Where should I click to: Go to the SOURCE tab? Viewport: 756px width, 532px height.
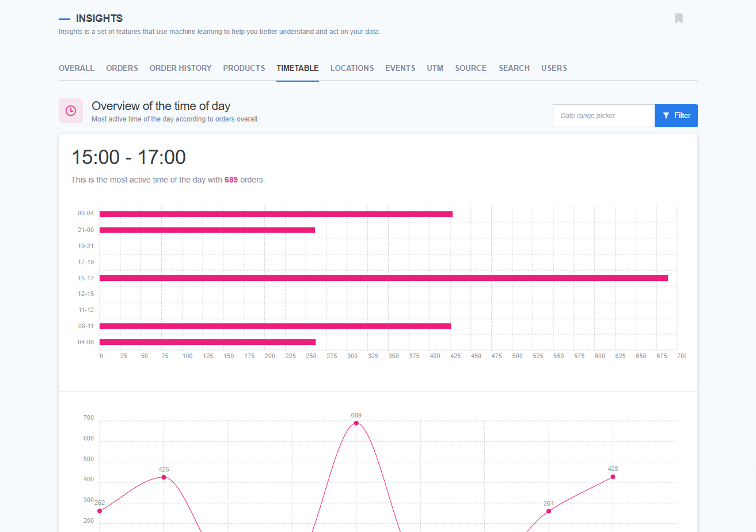coord(471,68)
